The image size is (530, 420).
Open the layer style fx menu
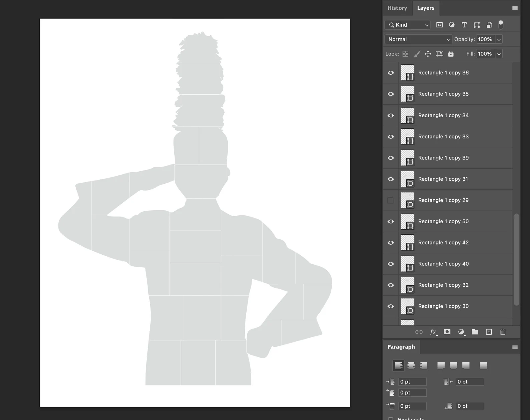433,332
